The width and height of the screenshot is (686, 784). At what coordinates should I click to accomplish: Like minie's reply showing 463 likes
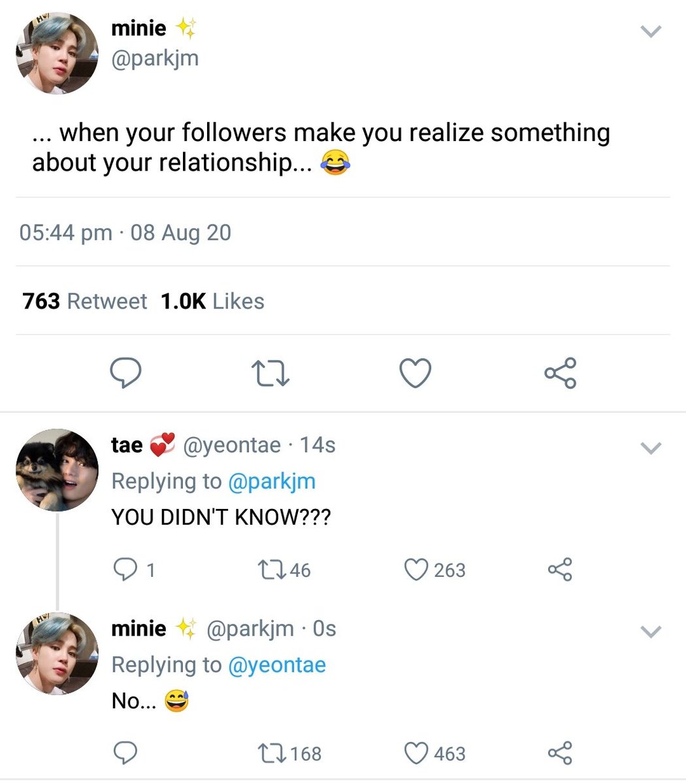(x=434, y=753)
